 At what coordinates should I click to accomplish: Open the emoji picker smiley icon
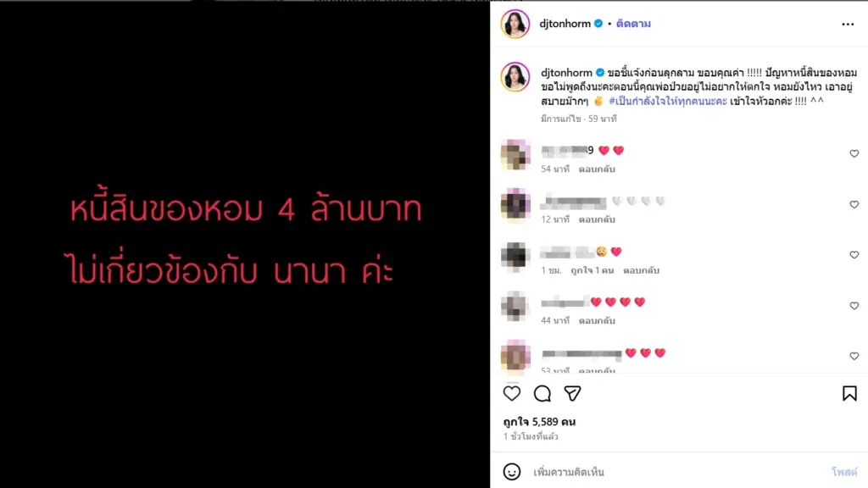pyautogui.click(x=511, y=471)
